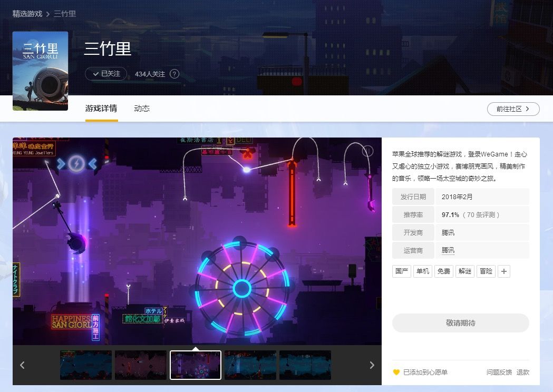Click the 解谜 tag
Viewport: 553px width, 392px height.
(x=465, y=271)
